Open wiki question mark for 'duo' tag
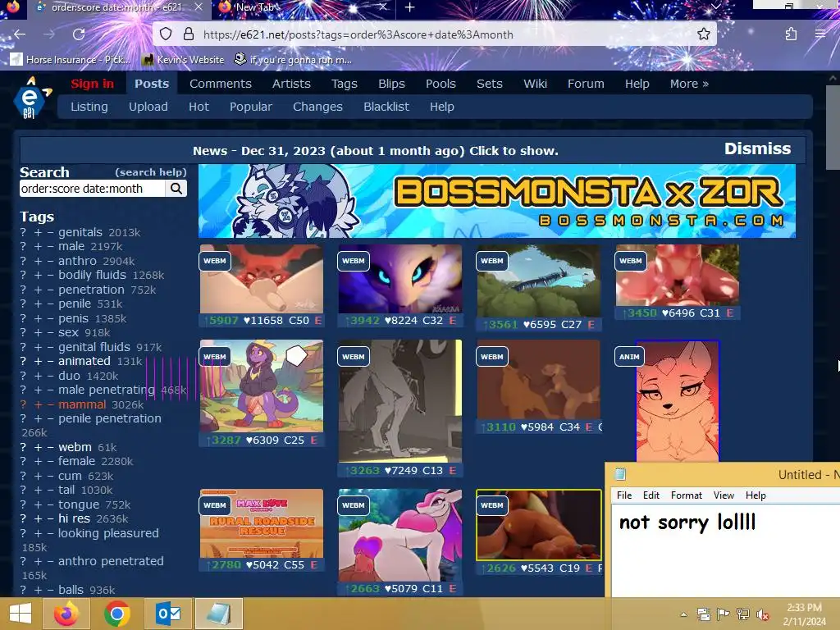 tap(23, 376)
